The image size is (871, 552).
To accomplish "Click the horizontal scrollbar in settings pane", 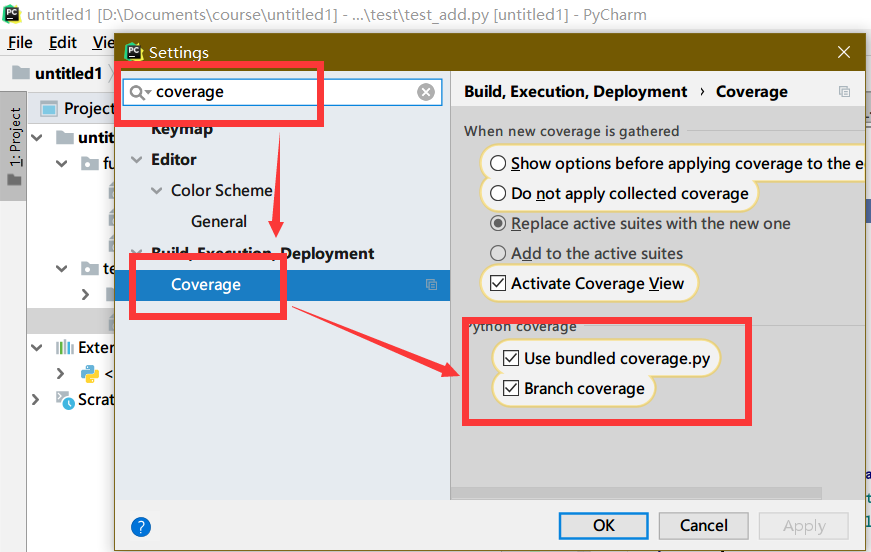I will (x=636, y=493).
